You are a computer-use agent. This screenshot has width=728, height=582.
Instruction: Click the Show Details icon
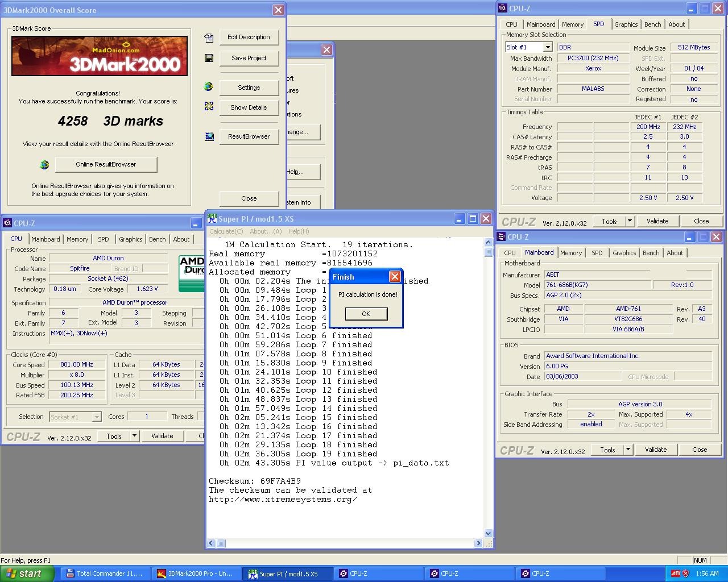tap(209, 107)
